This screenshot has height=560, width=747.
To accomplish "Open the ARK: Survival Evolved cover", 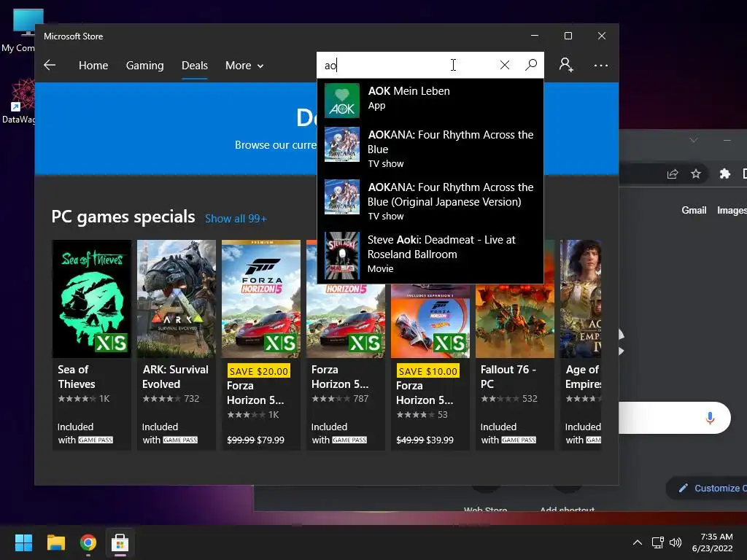I will (177, 298).
